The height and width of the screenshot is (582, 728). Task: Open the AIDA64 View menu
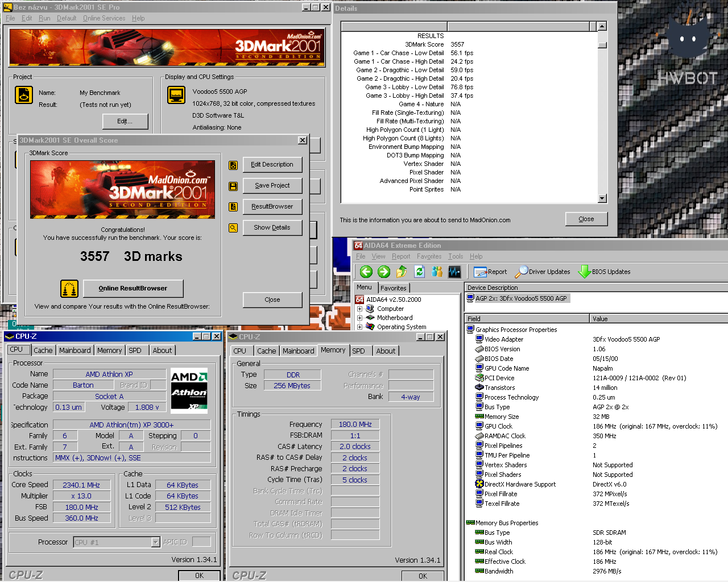point(378,256)
